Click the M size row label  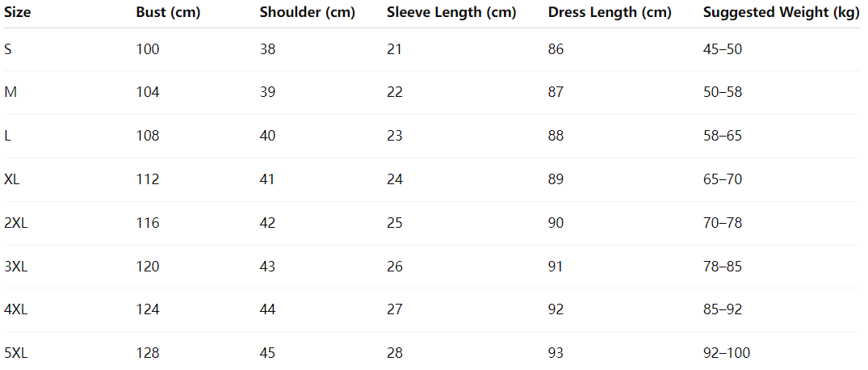(10, 92)
